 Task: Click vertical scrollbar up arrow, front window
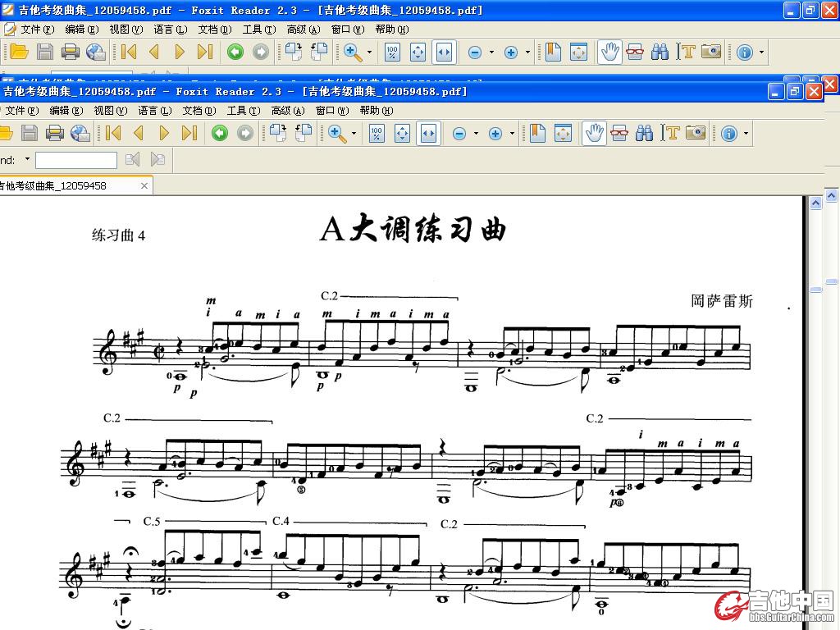[815, 203]
